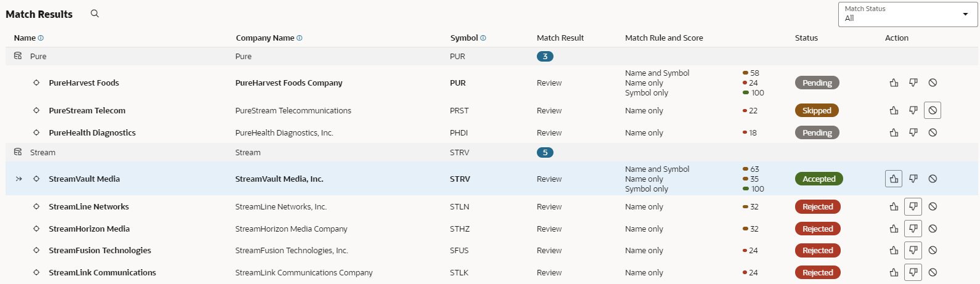Click the Status column header

click(806, 38)
